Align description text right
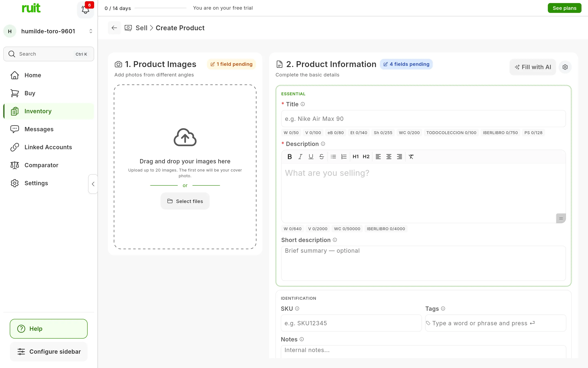The image size is (588, 368). tap(399, 156)
